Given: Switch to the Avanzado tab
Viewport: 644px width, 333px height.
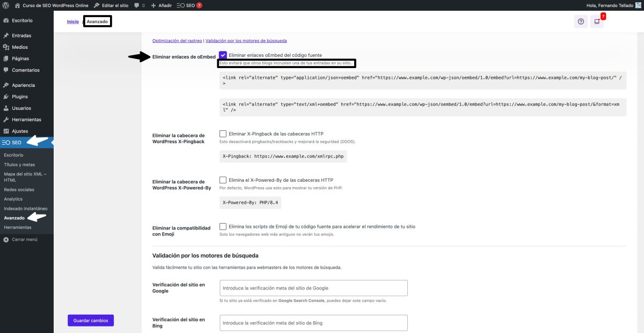Looking at the screenshot, I should point(97,21).
